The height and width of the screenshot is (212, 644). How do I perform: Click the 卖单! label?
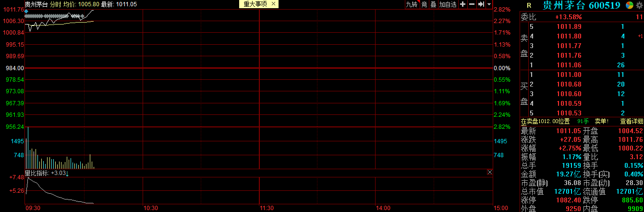pos(602,122)
